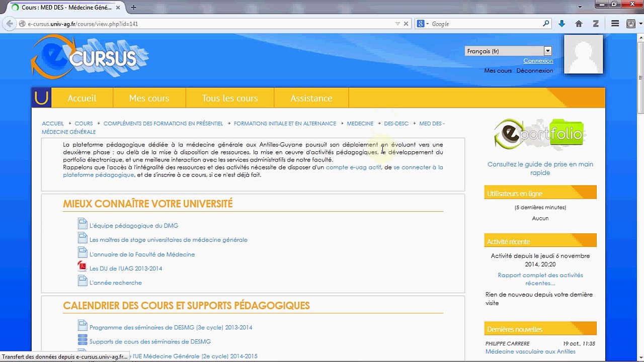Screen dimensions: 644x362
Task: Open Rapport complet des activités récentes link
Action: 540,279
